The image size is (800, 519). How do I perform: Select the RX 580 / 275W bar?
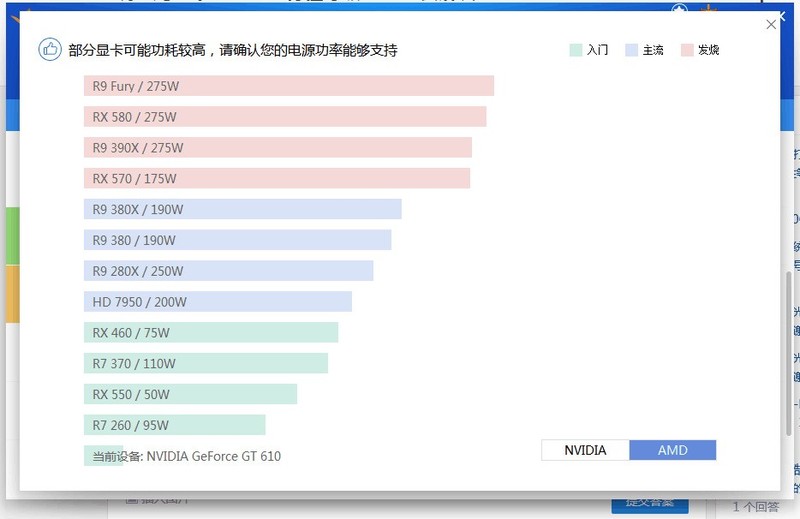point(285,117)
